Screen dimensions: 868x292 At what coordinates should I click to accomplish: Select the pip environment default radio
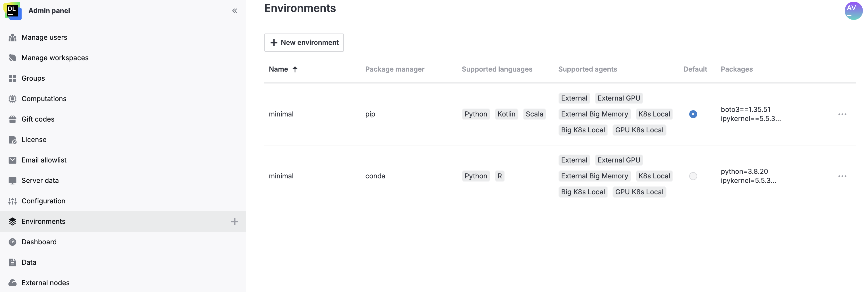point(693,114)
